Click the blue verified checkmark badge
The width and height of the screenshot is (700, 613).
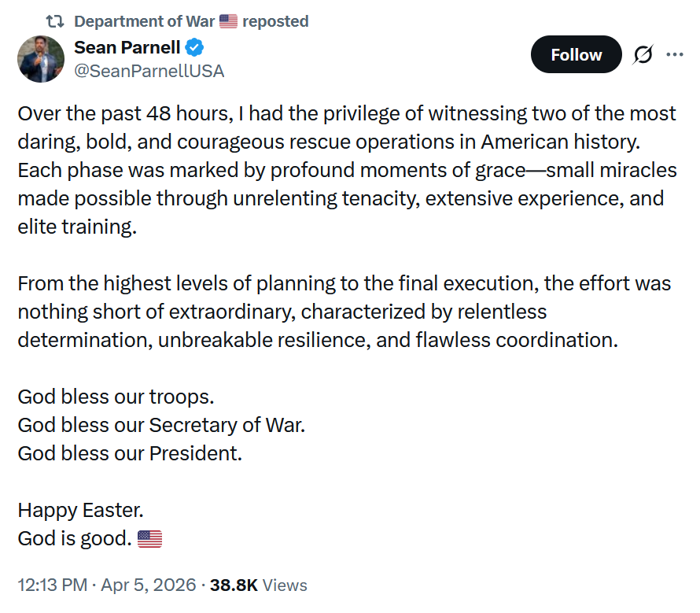[x=195, y=48]
